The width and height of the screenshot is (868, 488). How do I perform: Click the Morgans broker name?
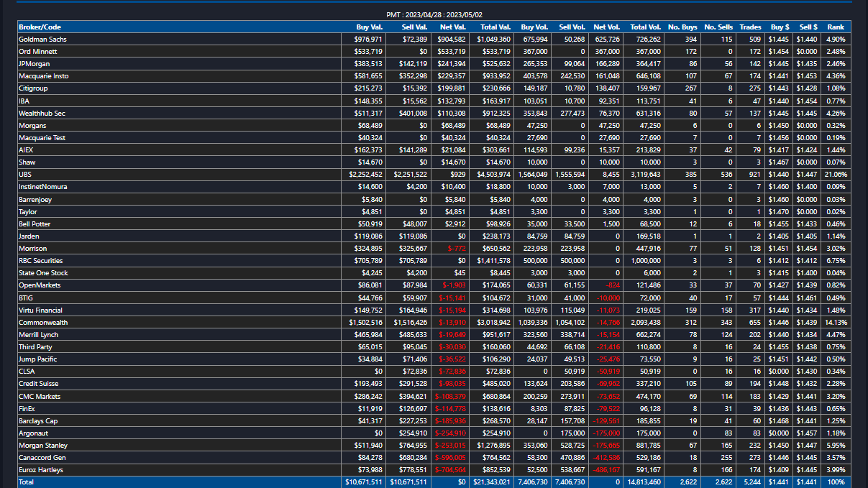(x=32, y=126)
